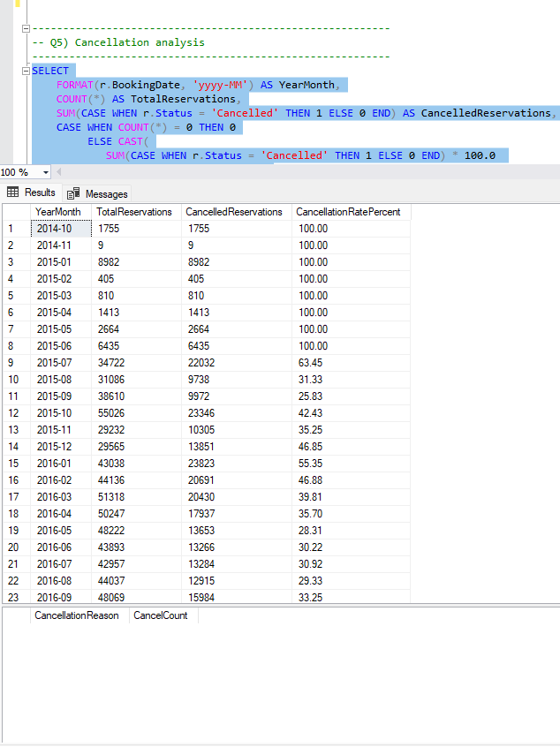Click the TotalReservations cell 405
This screenshot has height=747, width=560.
tap(136, 279)
